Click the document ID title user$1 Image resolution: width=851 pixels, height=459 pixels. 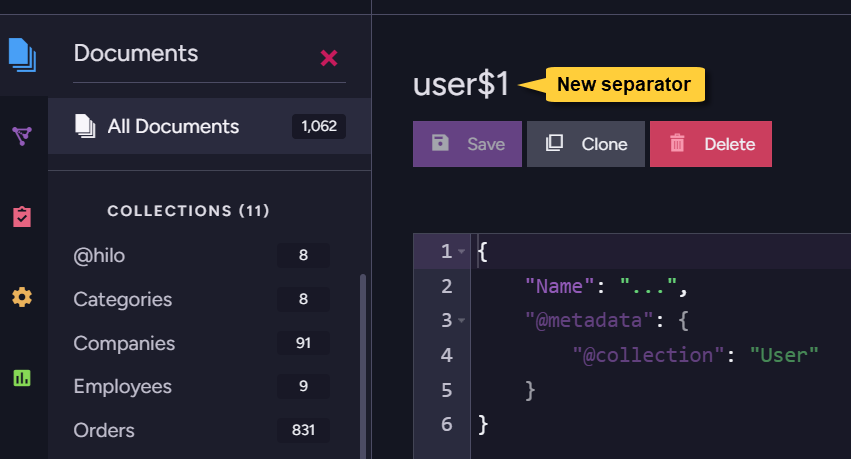(461, 85)
